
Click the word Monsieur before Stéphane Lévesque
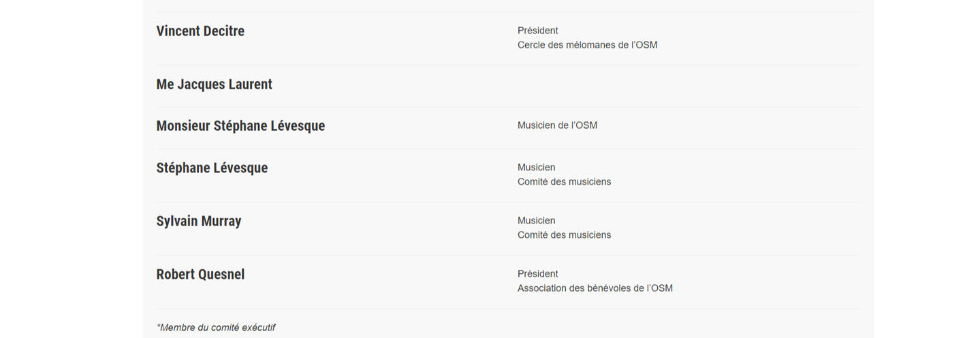coord(183,126)
